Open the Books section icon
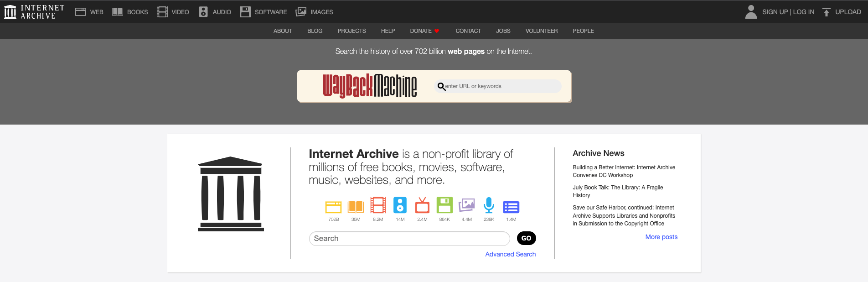 point(118,12)
